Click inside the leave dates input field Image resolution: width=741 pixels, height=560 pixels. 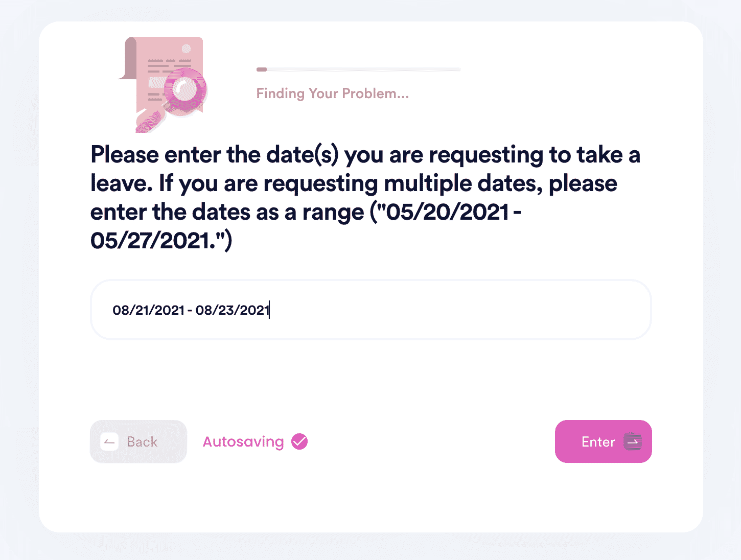[371, 310]
